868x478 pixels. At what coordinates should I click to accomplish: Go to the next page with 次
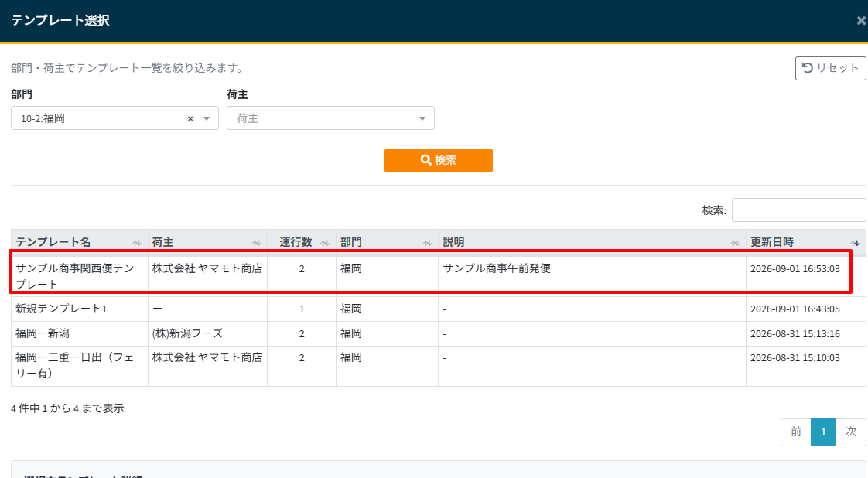(851, 432)
